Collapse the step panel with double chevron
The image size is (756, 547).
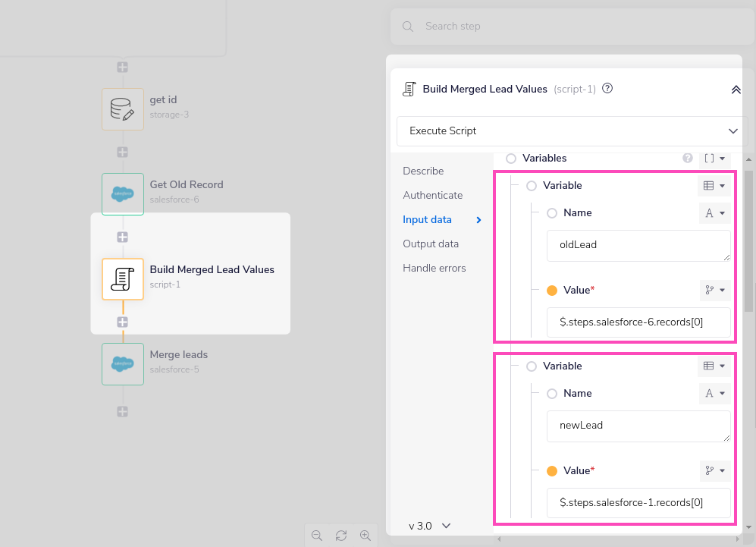[x=735, y=90]
